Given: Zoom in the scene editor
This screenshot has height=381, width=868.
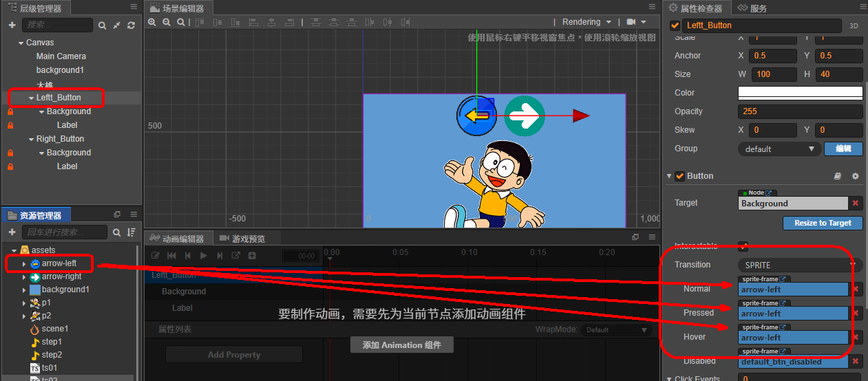Looking at the screenshot, I should click(x=152, y=22).
